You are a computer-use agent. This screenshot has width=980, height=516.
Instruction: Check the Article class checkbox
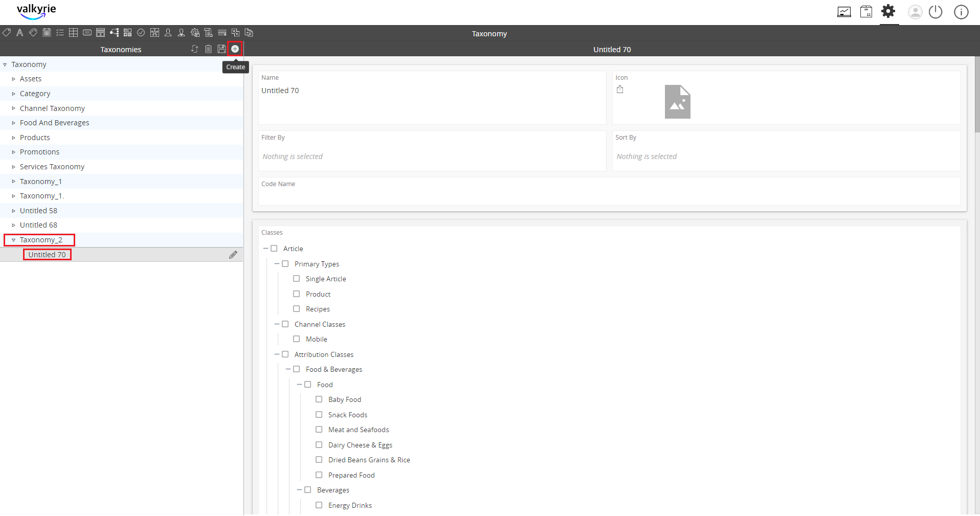click(274, 249)
